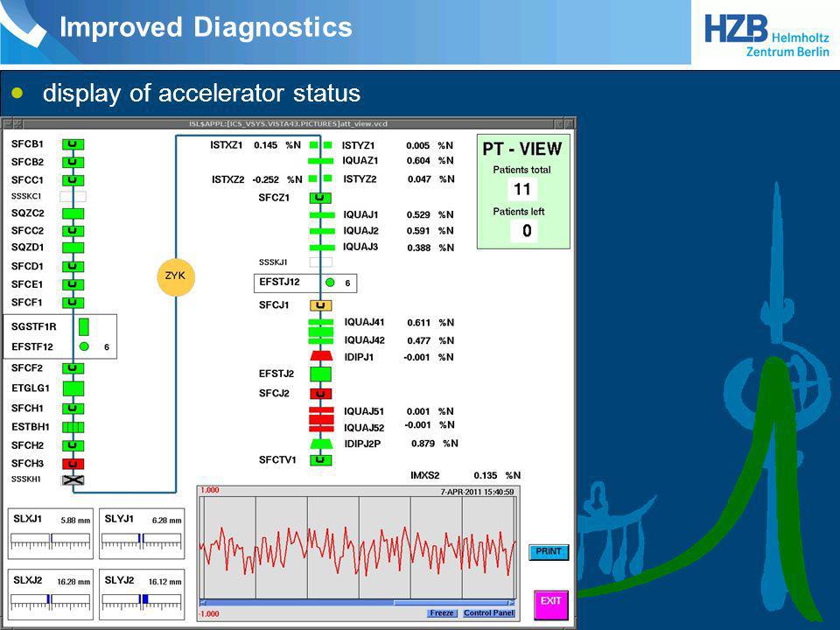Select the ETGLG1 green square
840x630 pixels.
click(73, 388)
